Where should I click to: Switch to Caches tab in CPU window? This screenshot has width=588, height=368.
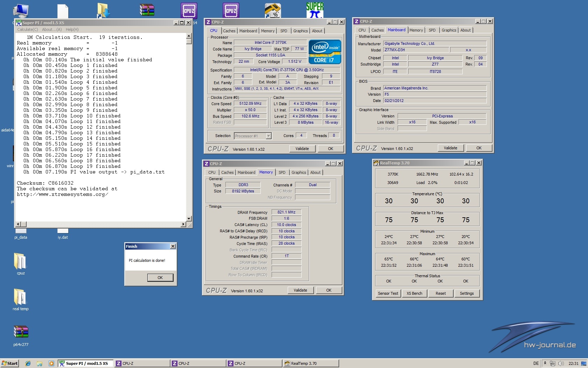[x=229, y=31]
